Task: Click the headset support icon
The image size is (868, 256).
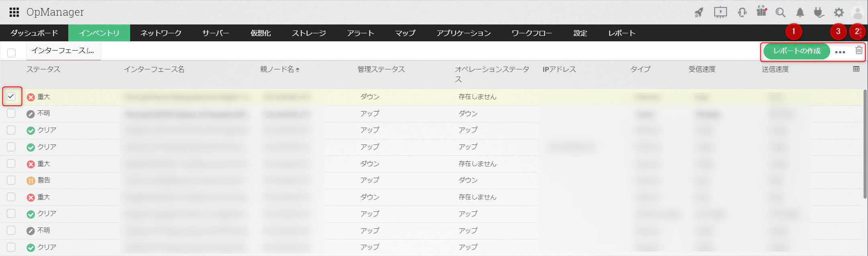Action: click(x=742, y=12)
